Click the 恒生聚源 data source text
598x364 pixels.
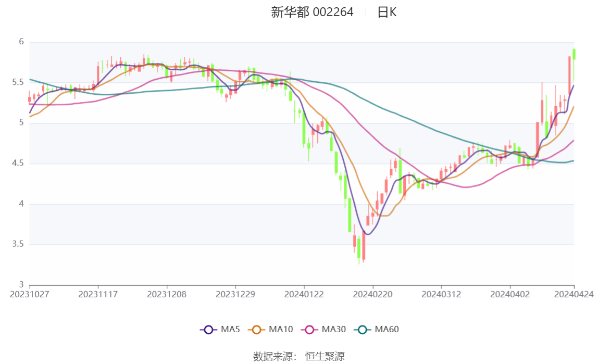[x=325, y=356]
